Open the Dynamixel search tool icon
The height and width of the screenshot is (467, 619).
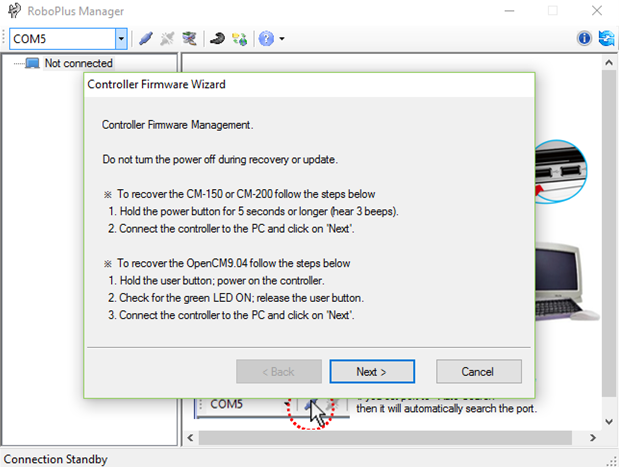tap(189, 39)
